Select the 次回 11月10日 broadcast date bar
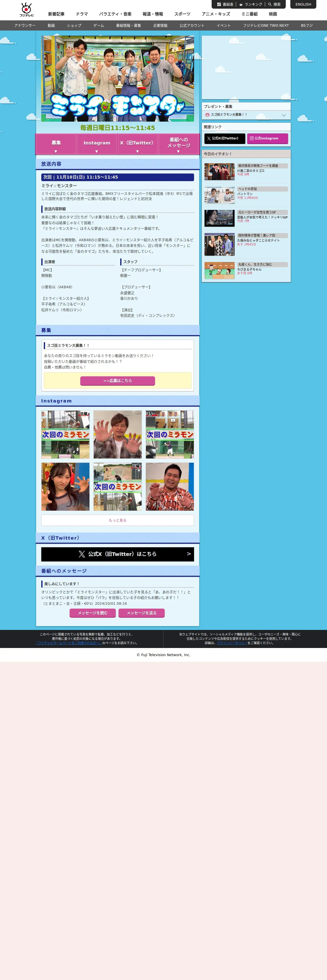Viewport: 327px width, 980px height. (118, 177)
